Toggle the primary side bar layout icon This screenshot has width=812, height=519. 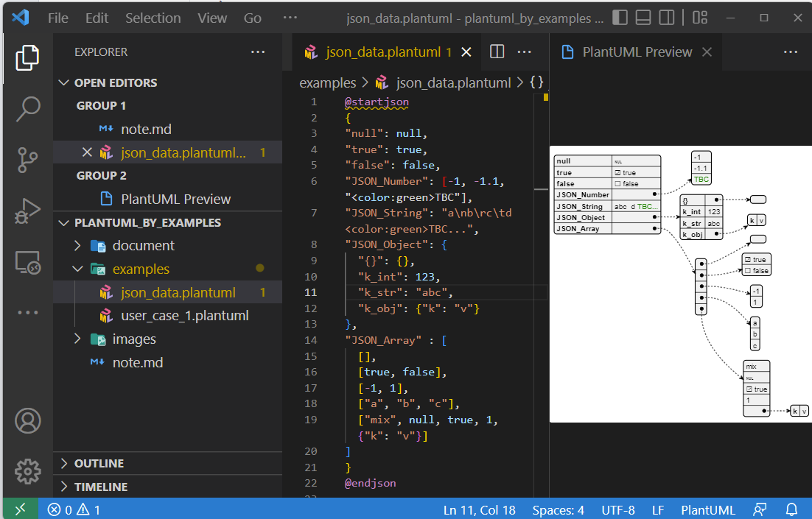click(620, 18)
